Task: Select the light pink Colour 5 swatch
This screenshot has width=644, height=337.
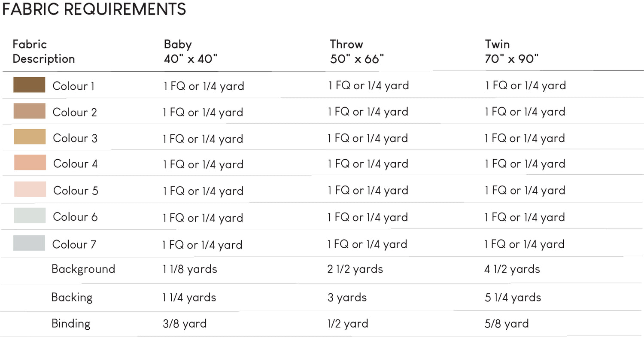Action: tap(30, 189)
